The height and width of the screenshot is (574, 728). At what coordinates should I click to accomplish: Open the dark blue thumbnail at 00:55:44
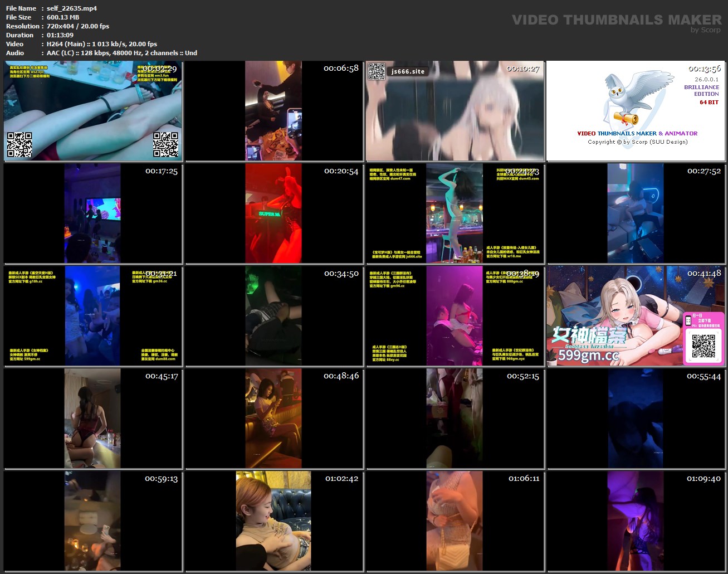point(636,419)
